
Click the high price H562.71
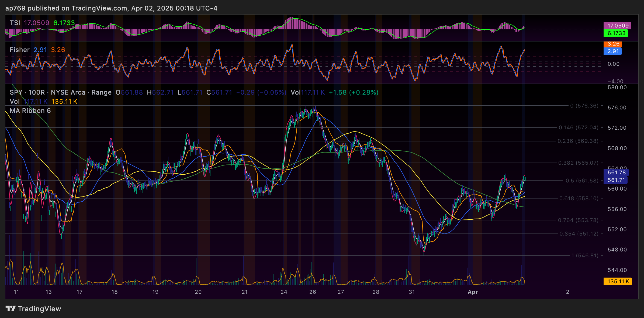pos(160,92)
